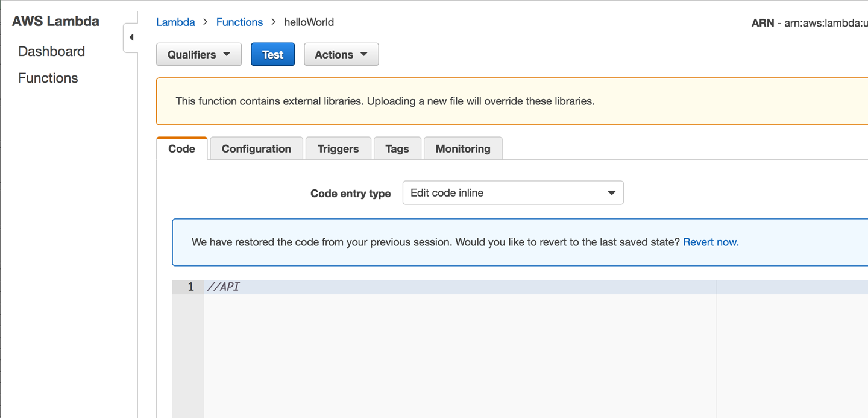Click line number 1 in the editor gutter

click(190, 287)
